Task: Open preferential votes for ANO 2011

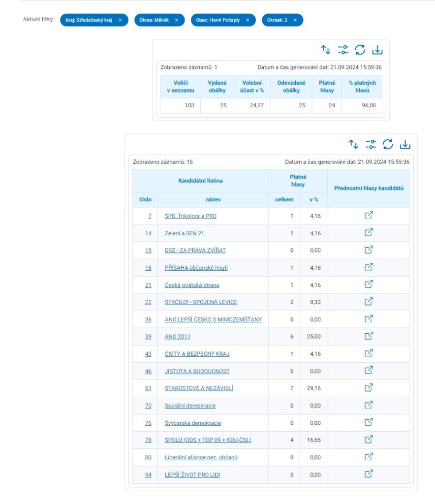Action: [369, 336]
